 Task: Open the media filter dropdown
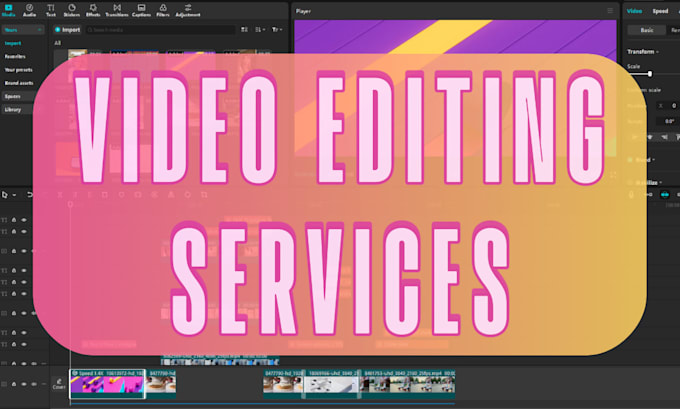point(277,29)
